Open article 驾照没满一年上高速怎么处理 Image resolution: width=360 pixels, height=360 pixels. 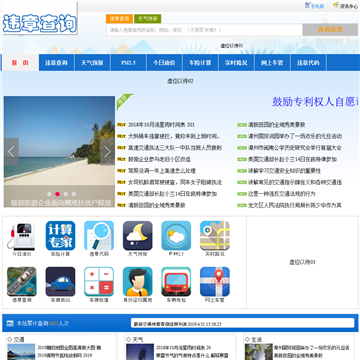coord(162,171)
